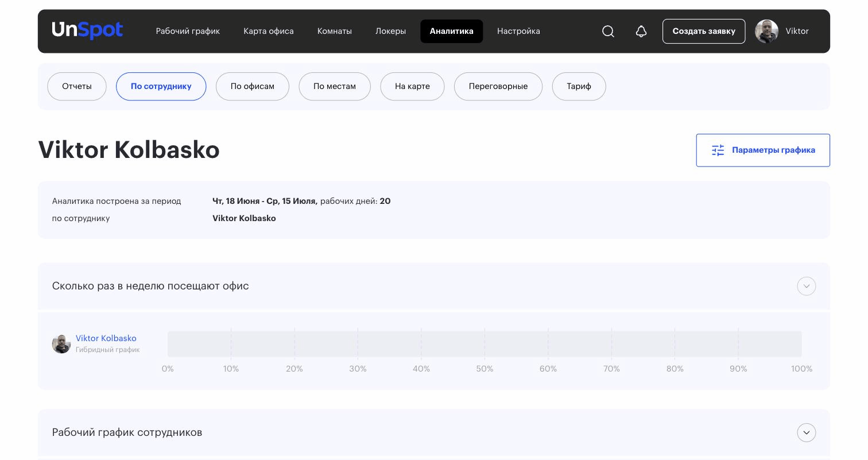Click the Рабочий график сотрудников title
The image size is (868, 460).
click(127, 432)
